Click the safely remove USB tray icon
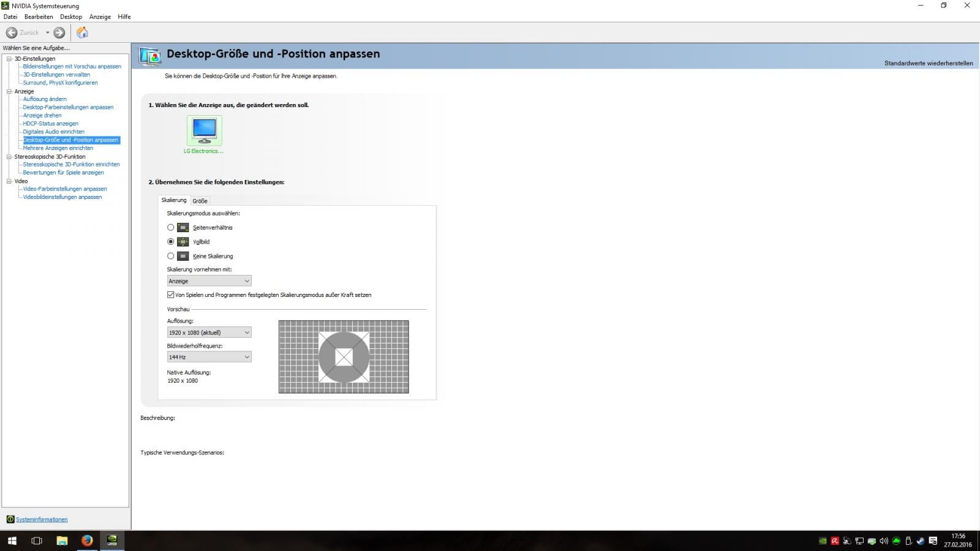The height and width of the screenshot is (551, 980). (x=908, y=541)
